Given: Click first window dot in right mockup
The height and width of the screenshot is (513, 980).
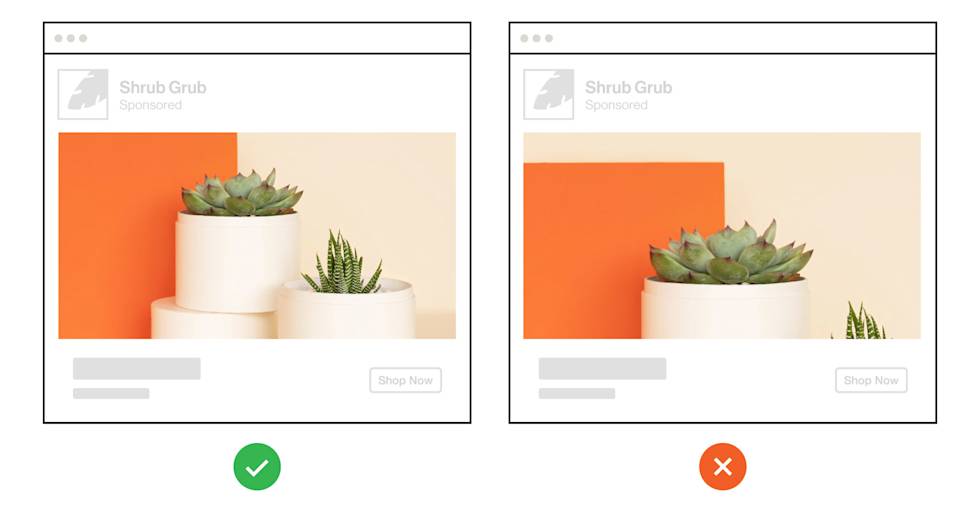Looking at the screenshot, I should click(524, 38).
